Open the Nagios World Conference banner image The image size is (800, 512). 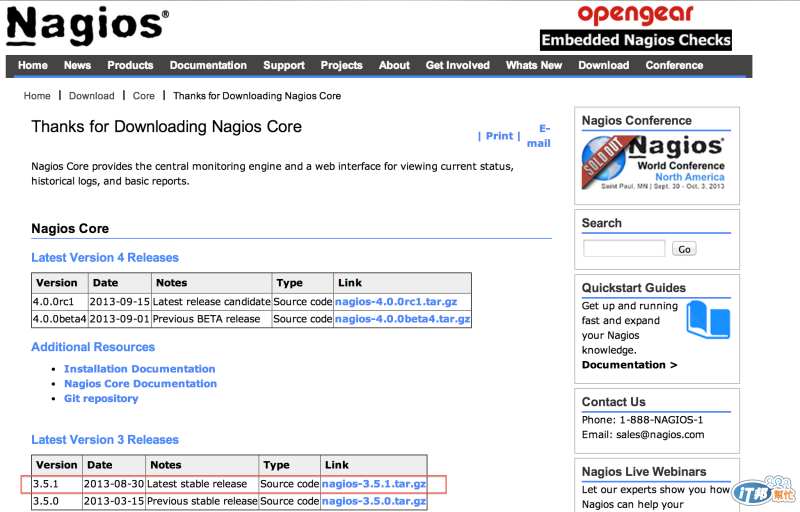653,163
